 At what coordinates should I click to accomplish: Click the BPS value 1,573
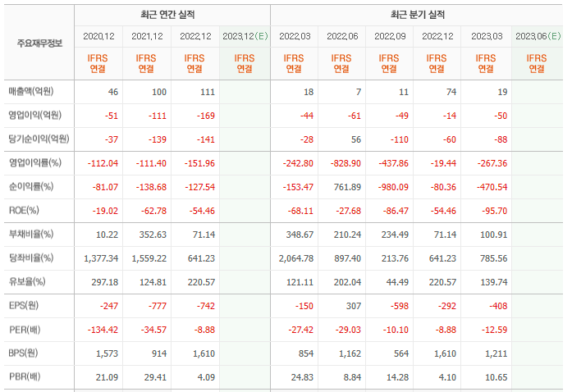click(107, 353)
